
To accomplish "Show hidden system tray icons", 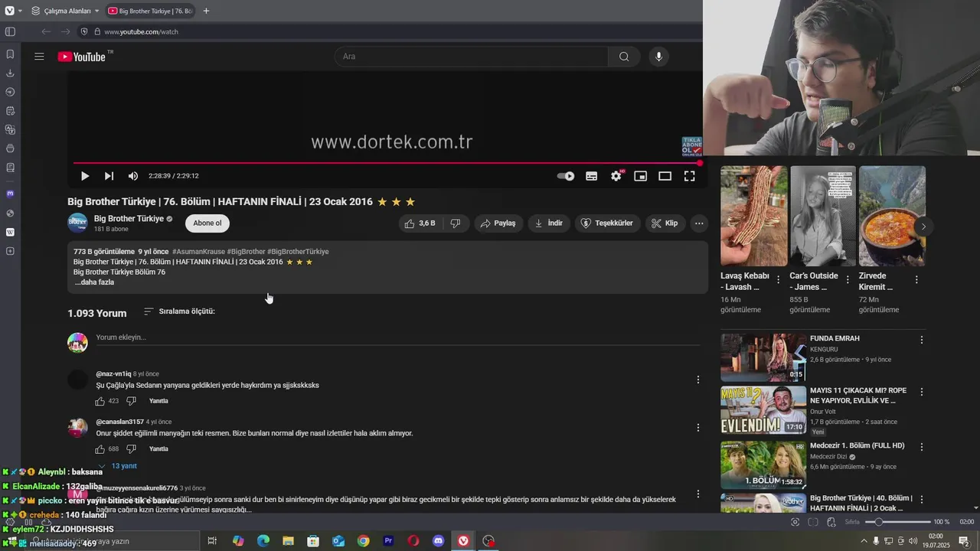I will pyautogui.click(x=864, y=541).
